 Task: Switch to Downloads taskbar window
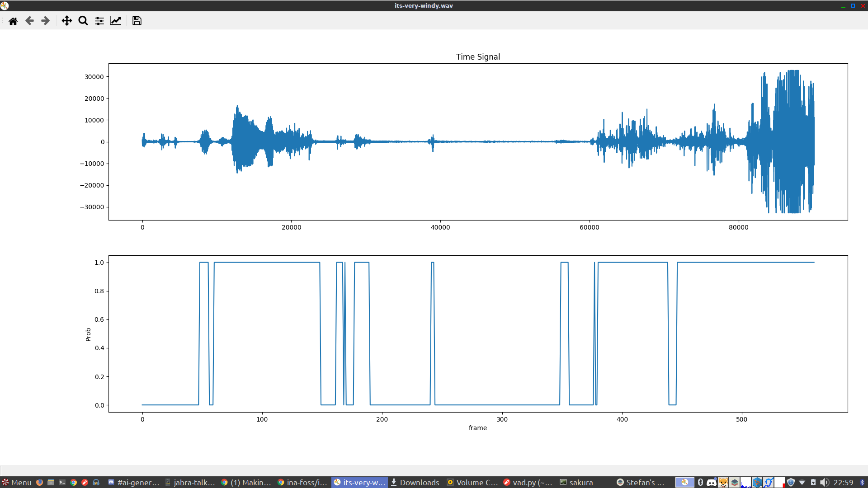415,483
